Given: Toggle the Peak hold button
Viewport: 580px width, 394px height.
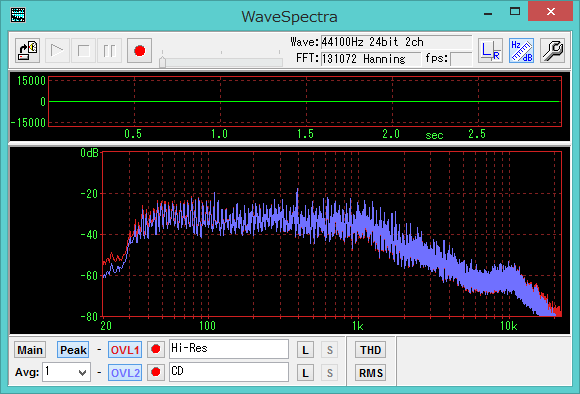Looking at the screenshot, I should tap(73, 350).
